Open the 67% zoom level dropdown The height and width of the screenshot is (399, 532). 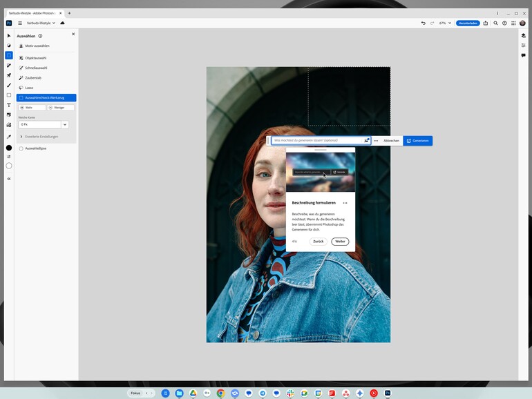coord(445,23)
